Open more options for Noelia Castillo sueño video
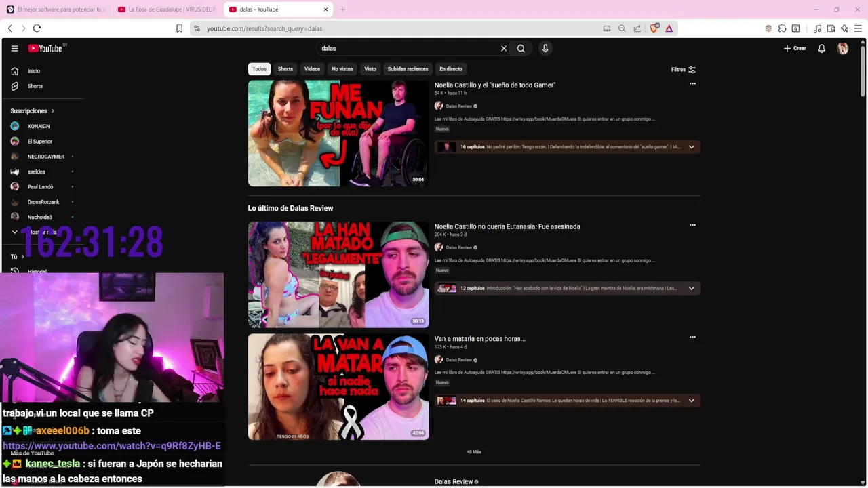The width and height of the screenshot is (868, 488). point(692,84)
